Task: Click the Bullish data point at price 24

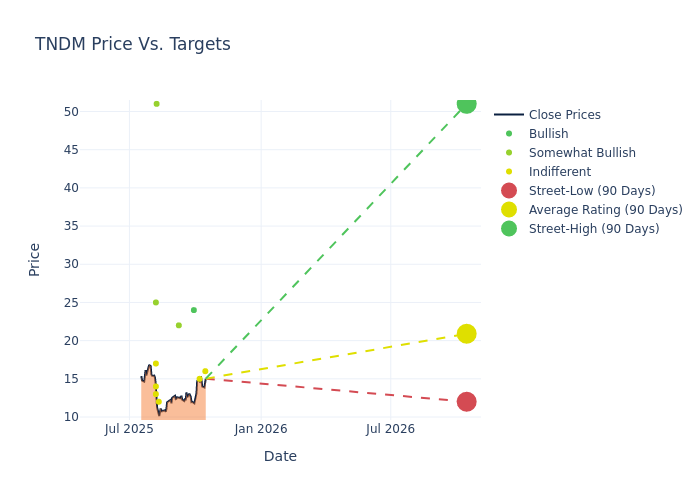Action: click(194, 310)
